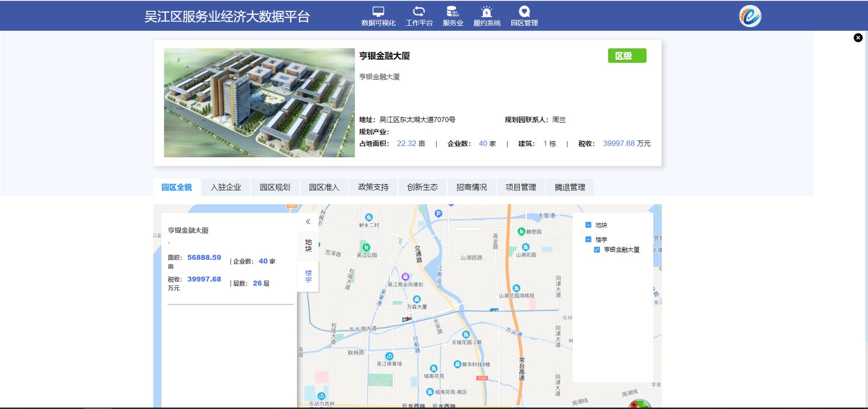The height and width of the screenshot is (409, 868).
Task: Click the 吴江体育场 map marker
Action: coord(389,356)
